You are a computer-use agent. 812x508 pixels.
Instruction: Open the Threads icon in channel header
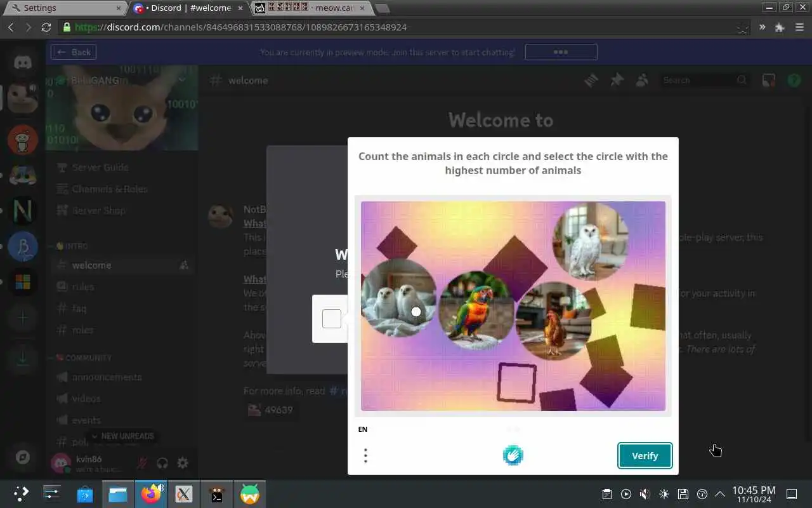coord(591,80)
